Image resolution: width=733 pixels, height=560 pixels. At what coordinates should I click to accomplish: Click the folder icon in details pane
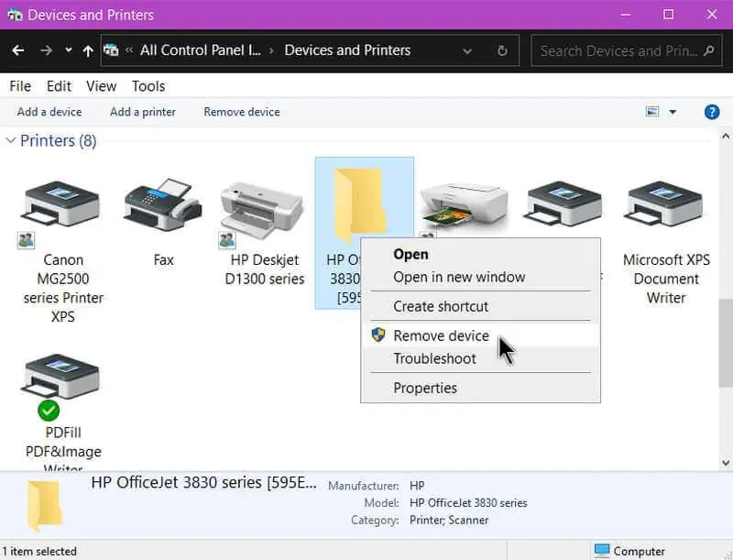44,505
